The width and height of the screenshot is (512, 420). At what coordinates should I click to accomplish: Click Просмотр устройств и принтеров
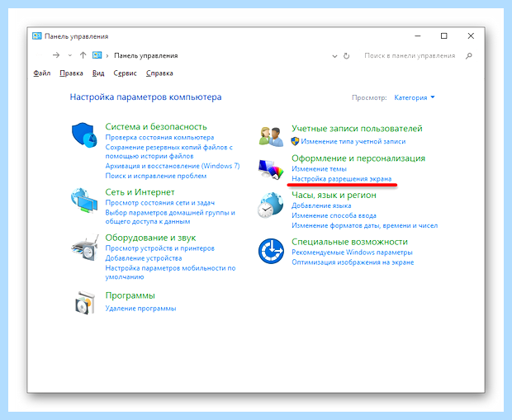(x=159, y=248)
